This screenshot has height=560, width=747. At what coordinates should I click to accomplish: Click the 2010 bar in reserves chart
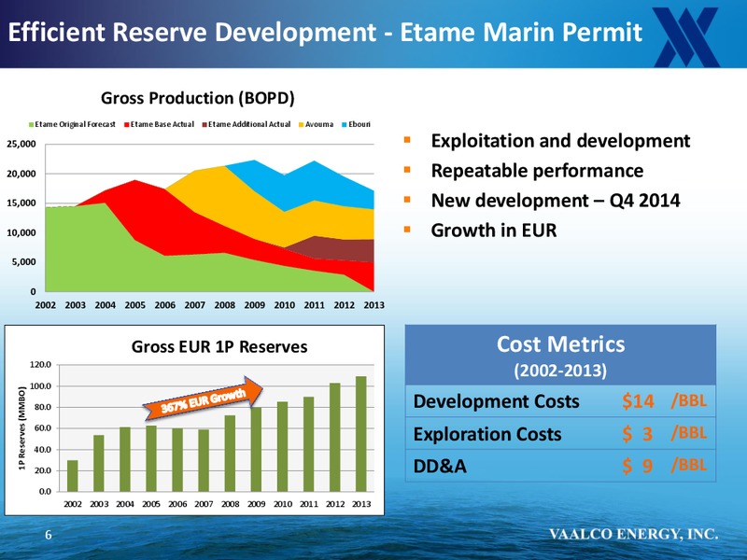click(x=282, y=447)
